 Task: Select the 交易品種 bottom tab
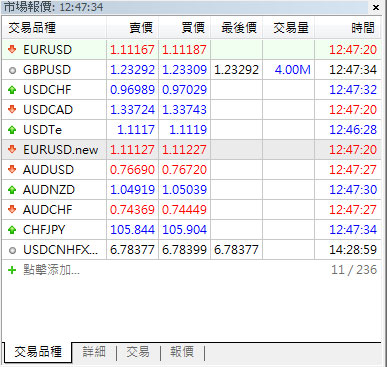[38, 352]
